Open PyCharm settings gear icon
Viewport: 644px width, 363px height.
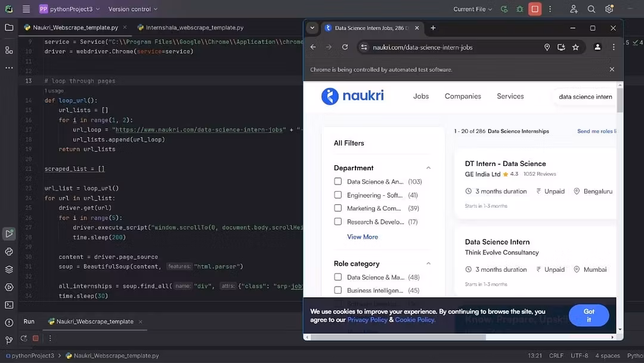609,9
